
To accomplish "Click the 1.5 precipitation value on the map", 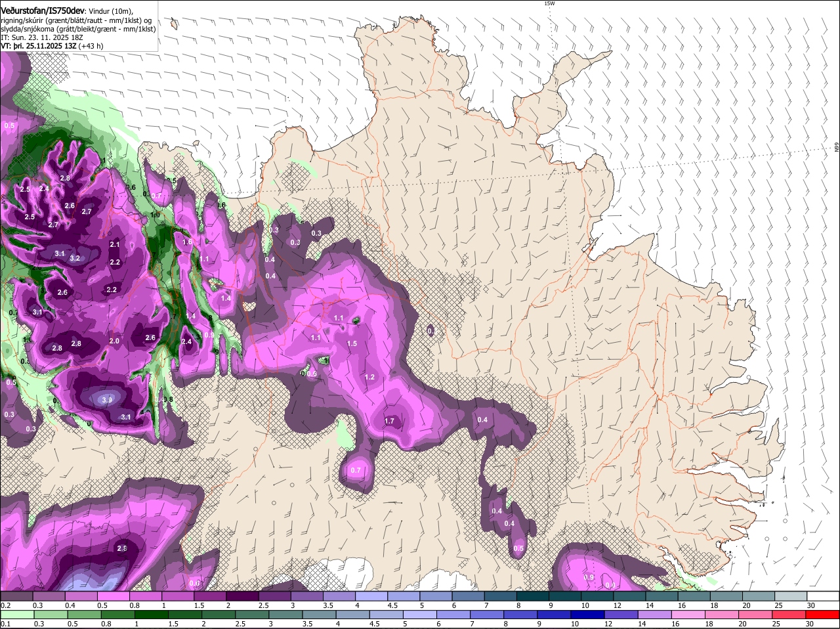I will [x=352, y=343].
